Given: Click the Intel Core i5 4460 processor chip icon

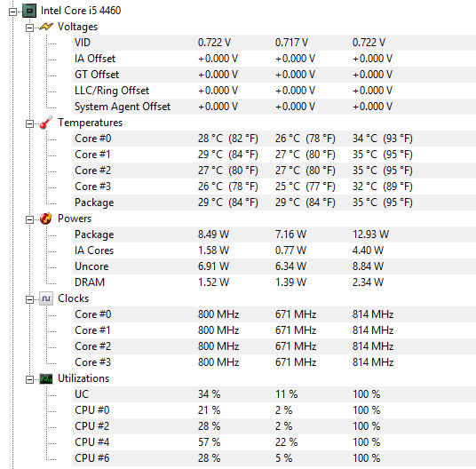Looking at the screenshot, I should click(29, 11).
